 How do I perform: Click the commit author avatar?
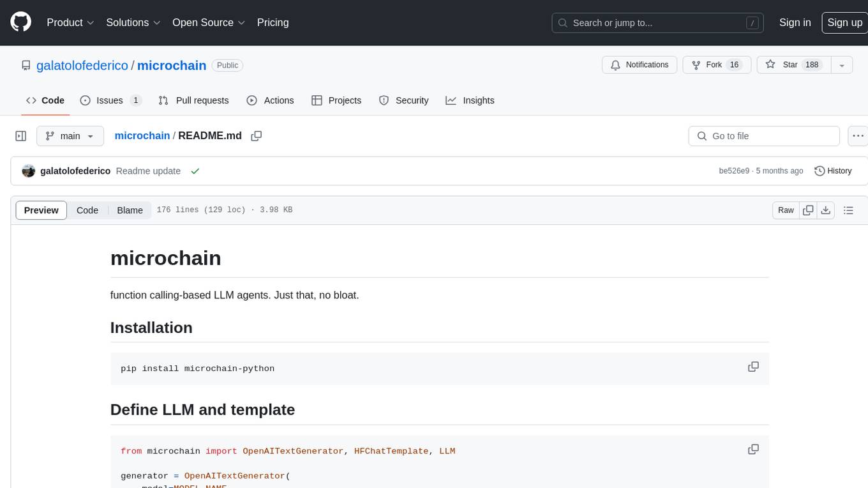29,171
